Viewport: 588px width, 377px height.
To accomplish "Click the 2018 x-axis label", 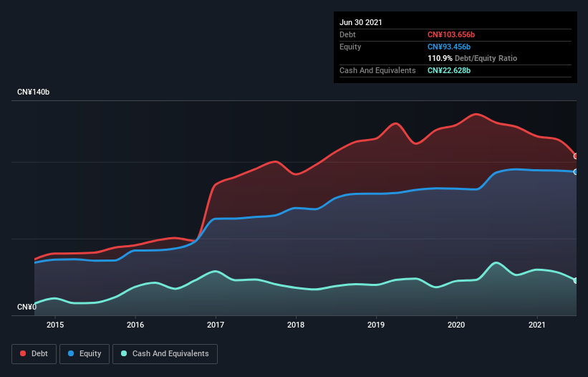I will [x=296, y=325].
